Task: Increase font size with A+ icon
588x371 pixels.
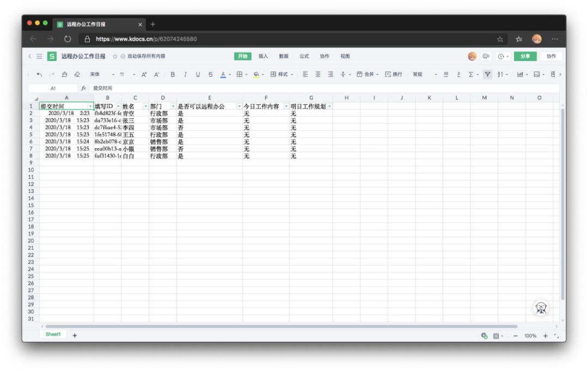Action: (x=144, y=75)
